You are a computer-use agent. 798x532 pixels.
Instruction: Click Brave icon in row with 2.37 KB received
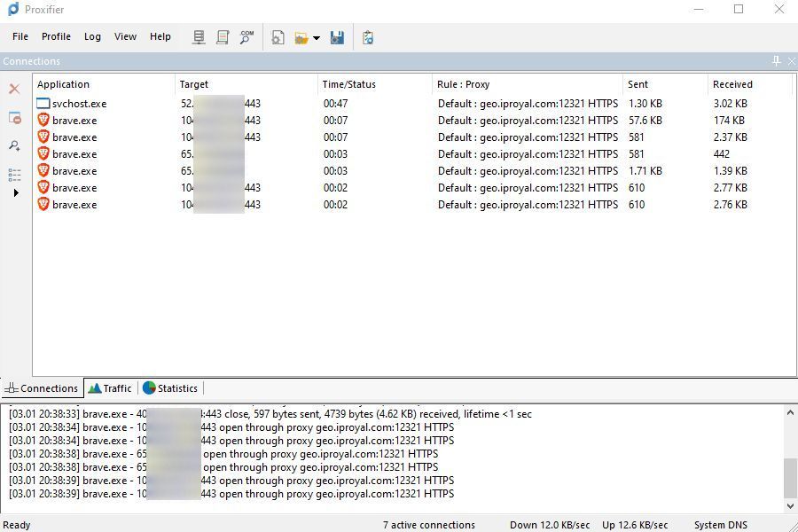click(43, 137)
